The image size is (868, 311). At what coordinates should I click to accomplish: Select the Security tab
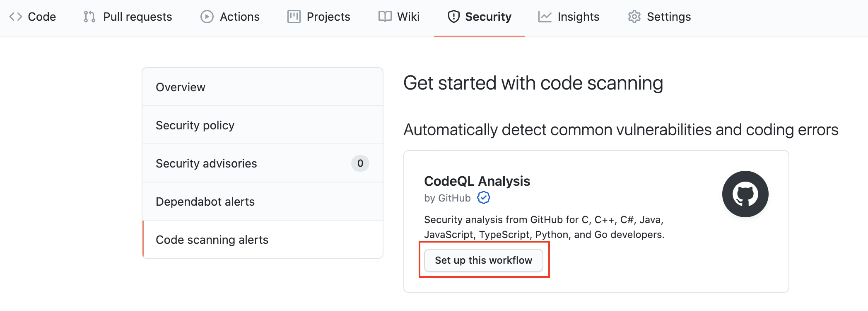(480, 17)
